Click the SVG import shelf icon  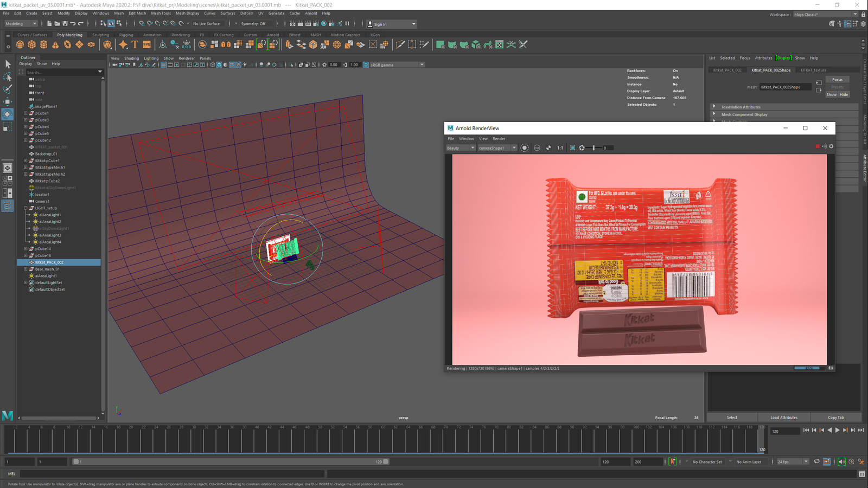click(147, 44)
